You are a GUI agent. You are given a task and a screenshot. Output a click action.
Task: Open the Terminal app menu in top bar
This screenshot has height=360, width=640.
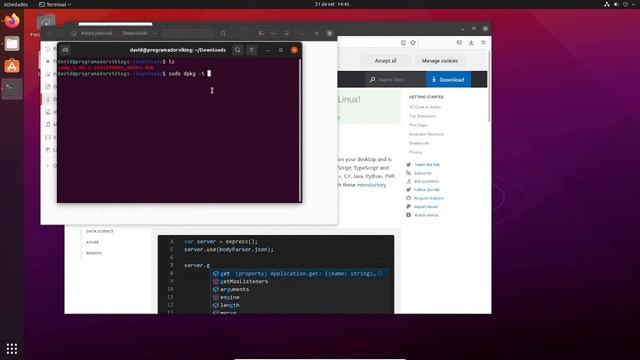(55, 4)
